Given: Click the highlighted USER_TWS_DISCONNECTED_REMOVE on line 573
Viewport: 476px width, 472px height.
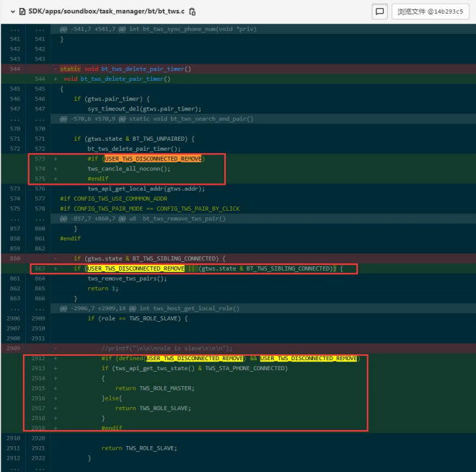Looking at the screenshot, I should [153, 159].
